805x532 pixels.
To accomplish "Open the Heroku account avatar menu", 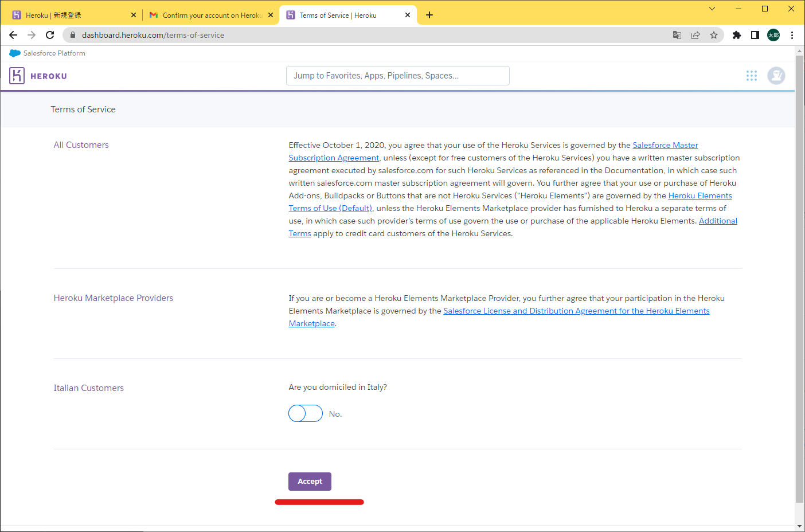I will (x=776, y=76).
